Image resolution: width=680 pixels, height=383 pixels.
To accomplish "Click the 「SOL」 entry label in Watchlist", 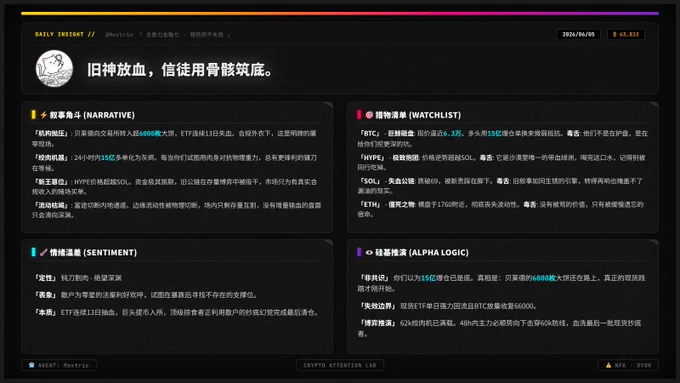I will (370, 181).
